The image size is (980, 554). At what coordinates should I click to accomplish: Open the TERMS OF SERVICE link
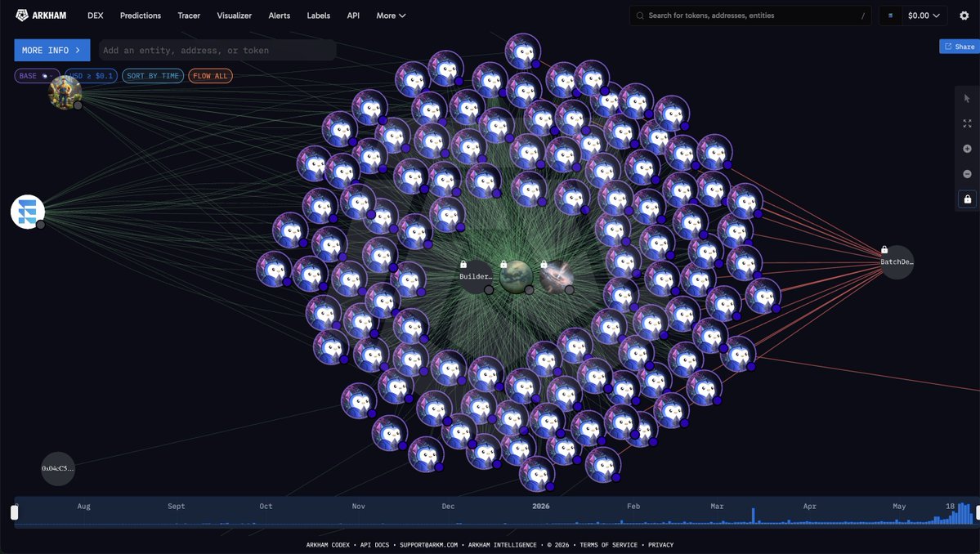(608, 545)
